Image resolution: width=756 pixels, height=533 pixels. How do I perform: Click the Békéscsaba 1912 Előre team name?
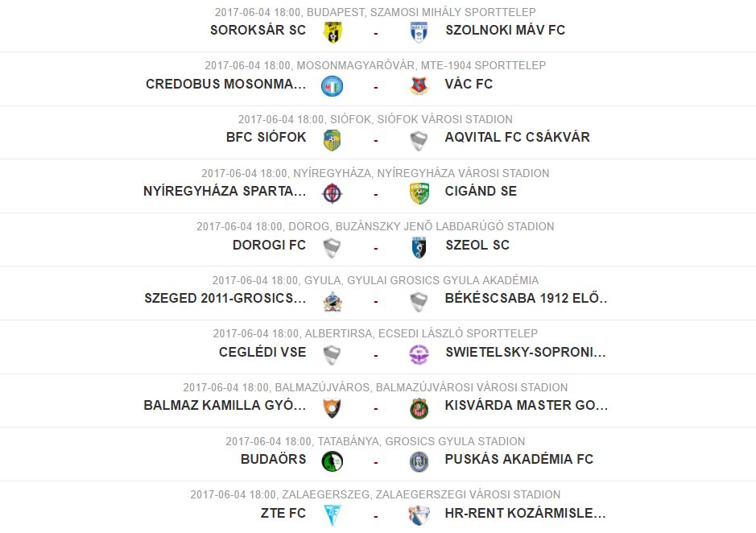[526, 298]
